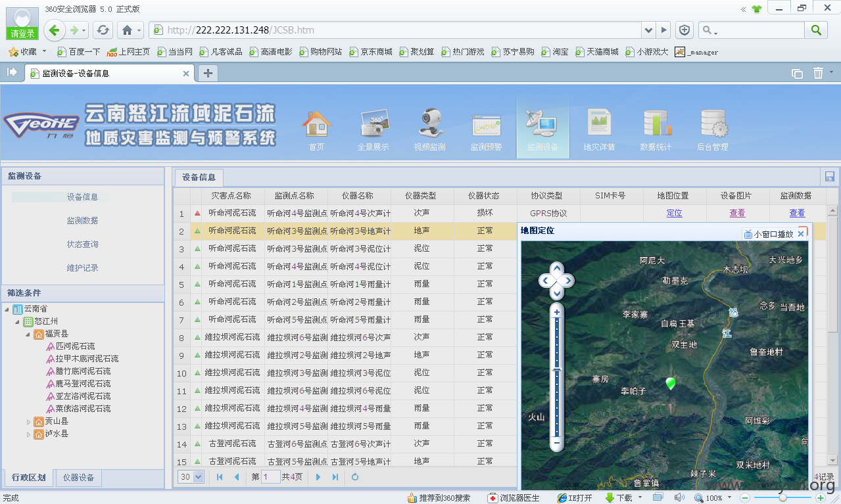Click the green search magnifier button
Image resolution: width=841 pixels, height=504 pixels.
click(816, 30)
